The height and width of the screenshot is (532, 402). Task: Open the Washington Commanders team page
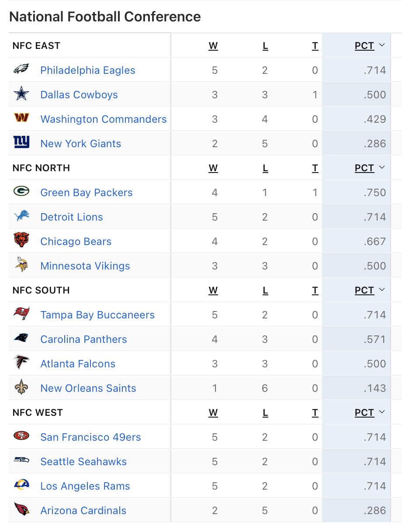coord(104,119)
